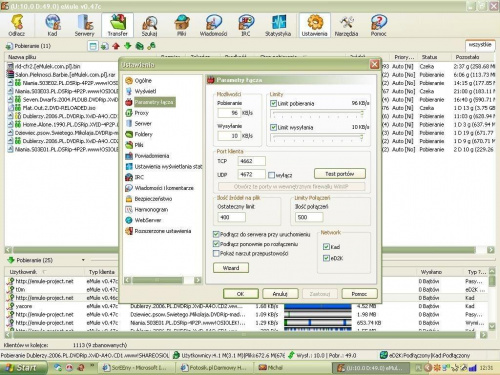
Task: Select IRC in settings list
Action: (139, 177)
